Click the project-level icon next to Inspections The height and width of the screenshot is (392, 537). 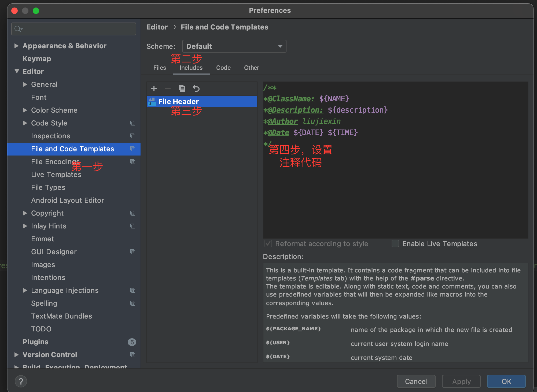click(133, 136)
